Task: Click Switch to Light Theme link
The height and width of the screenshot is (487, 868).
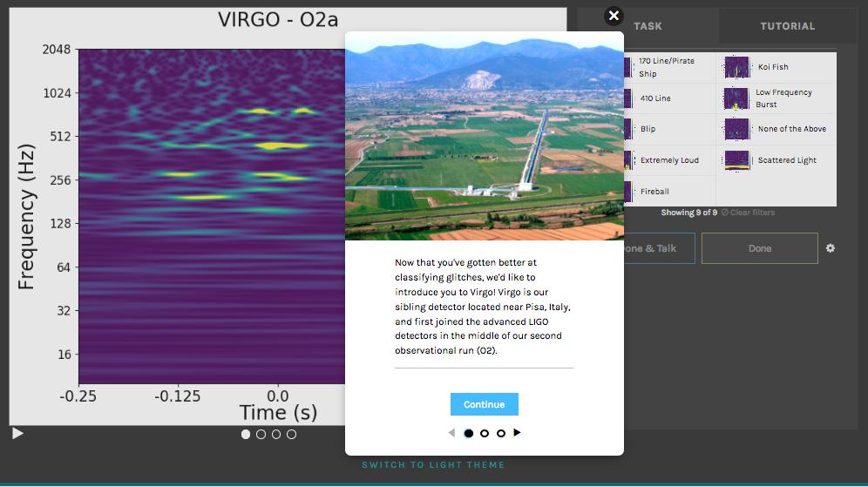Action: coord(433,465)
